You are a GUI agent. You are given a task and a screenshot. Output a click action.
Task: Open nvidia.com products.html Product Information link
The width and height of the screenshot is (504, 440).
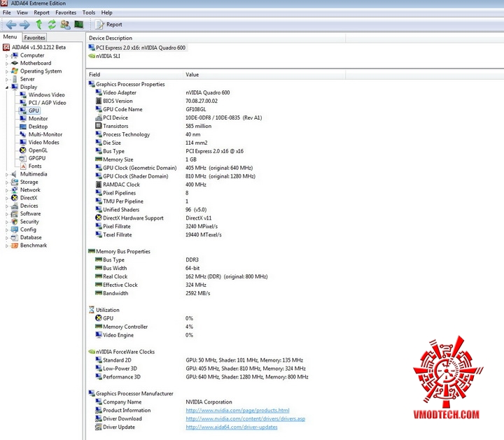237,410
